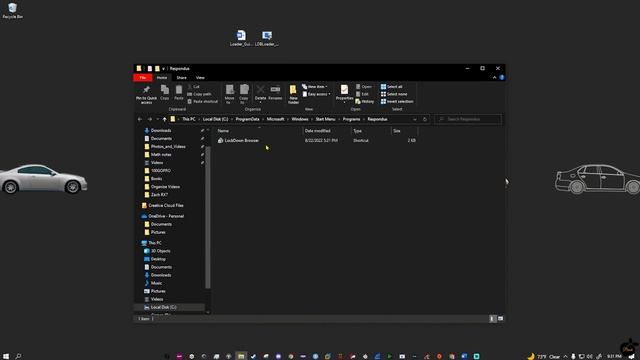Select OneDrive - Personal in sidebar
640x360 pixels.
(166, 216)
